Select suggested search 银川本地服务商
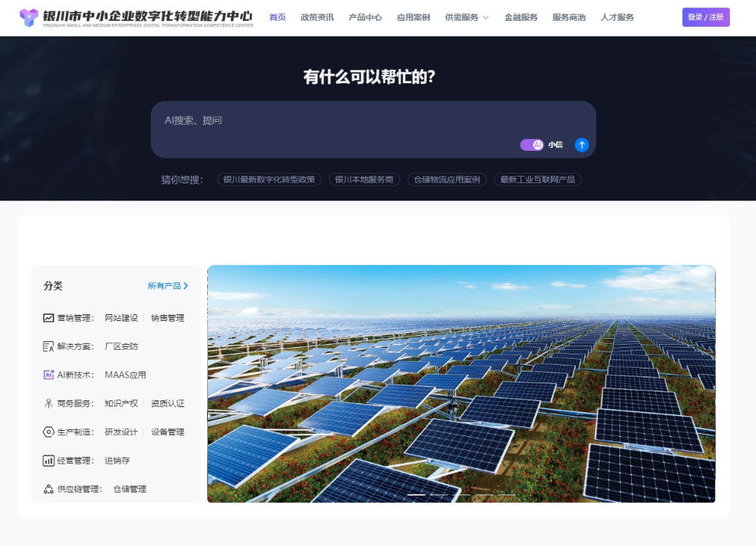756x546 pixels. click(x=364, y=180)
